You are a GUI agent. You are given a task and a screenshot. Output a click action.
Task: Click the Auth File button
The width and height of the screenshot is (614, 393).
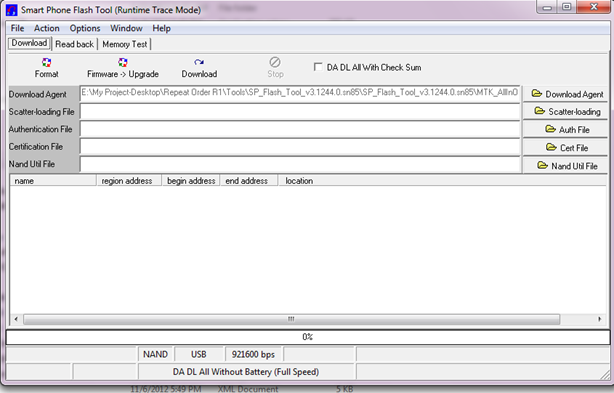565,129
